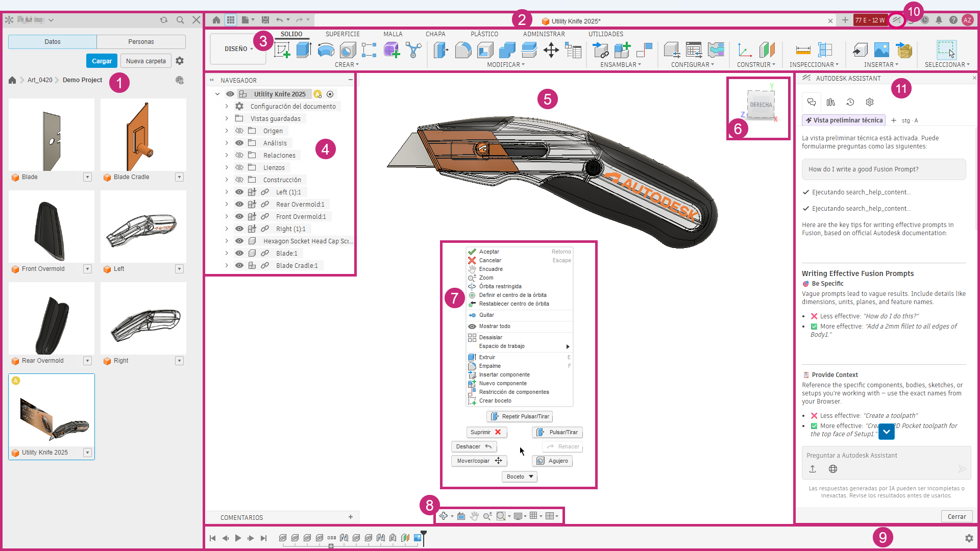Pick the Hole tool in the toolbar
Screen dimensions: 980x551
point(348,50)
